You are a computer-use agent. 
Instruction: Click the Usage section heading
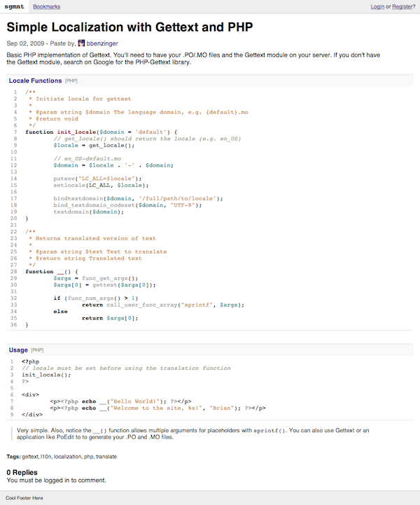click(x=18, y=350)
